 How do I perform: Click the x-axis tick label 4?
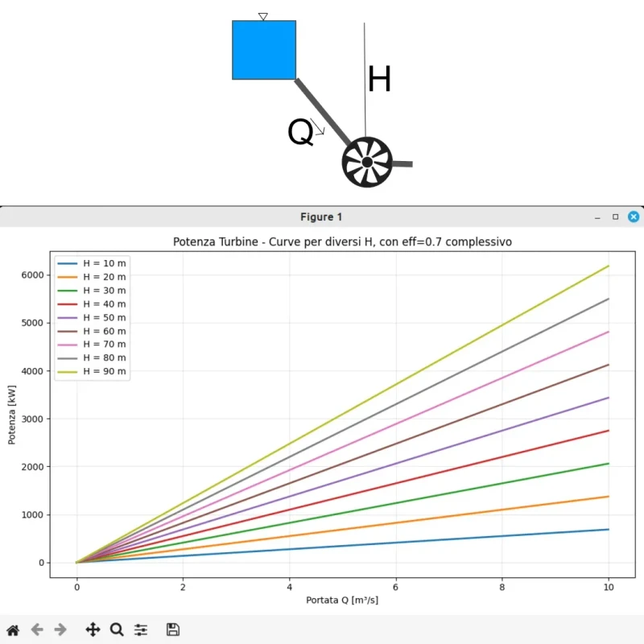pos(290,588)
